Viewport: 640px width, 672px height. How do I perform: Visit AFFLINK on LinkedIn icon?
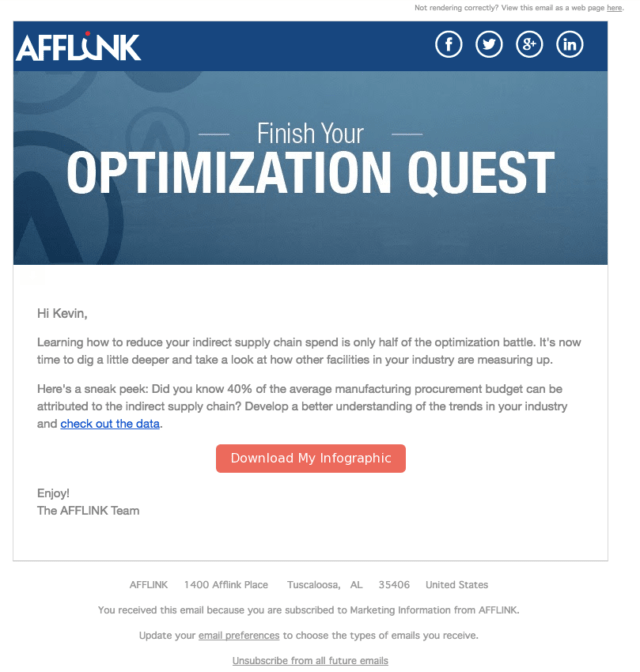click(570, 44)
